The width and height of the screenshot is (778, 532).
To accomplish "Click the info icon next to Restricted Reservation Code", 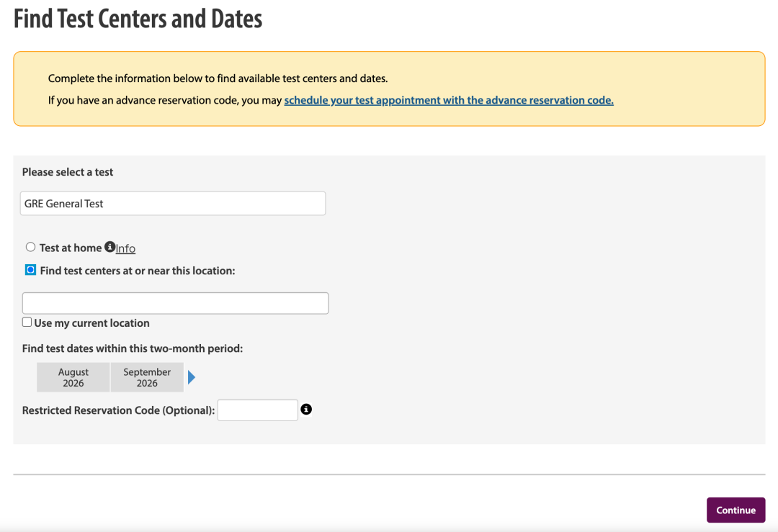I will (x=306, y=409).
